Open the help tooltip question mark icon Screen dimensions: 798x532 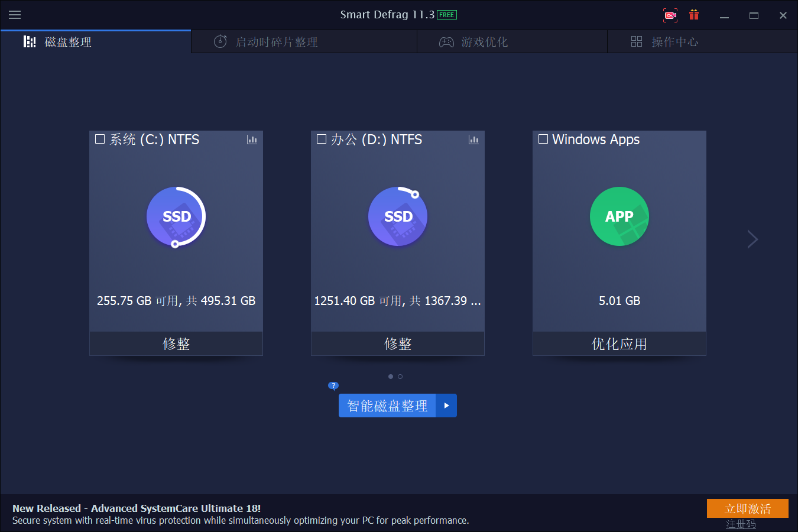[x=333, y=385]
